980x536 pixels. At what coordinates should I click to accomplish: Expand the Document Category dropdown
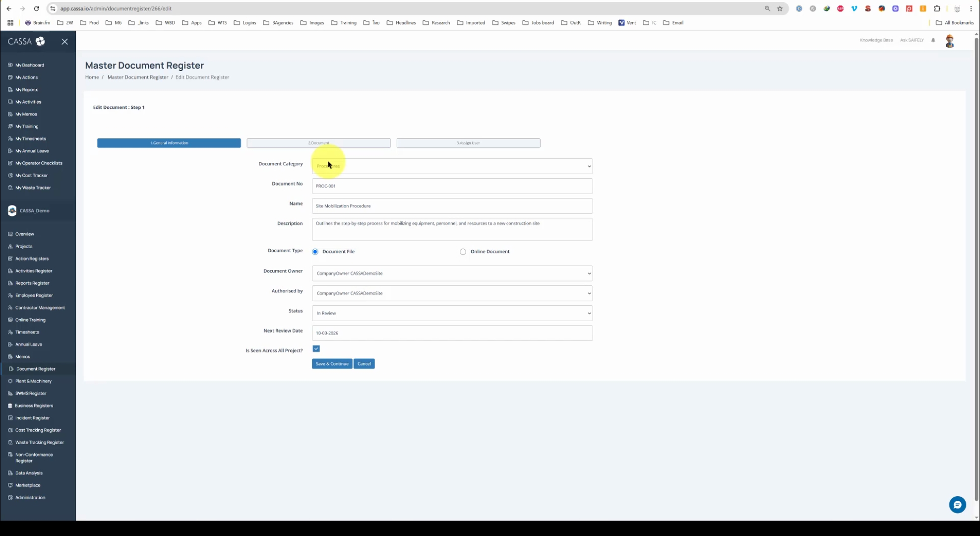452,166
